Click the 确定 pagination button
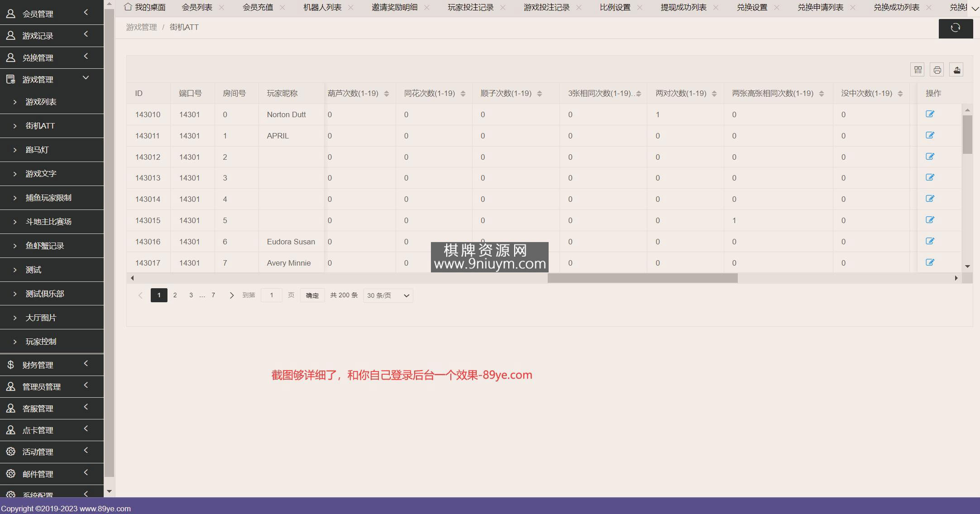Screen dimensions: 980x514 tap(312, 295)
